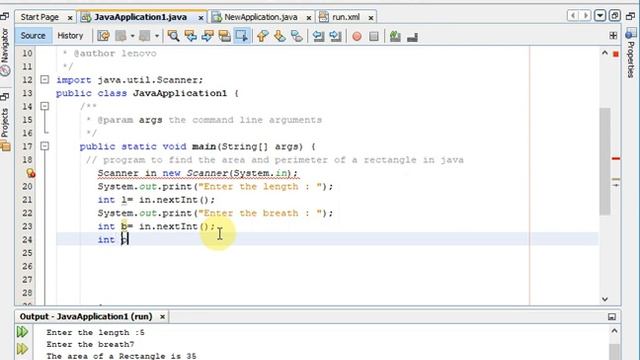The image size is (640, 360).
Task: Close the Output - JavaApplication1 (run) tab
Action: click(x=162, y=317)
